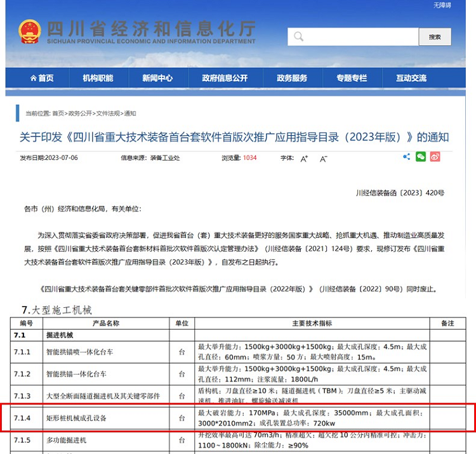Click the share icon
This screenshot has width=476, height=454.
point(406,157)
